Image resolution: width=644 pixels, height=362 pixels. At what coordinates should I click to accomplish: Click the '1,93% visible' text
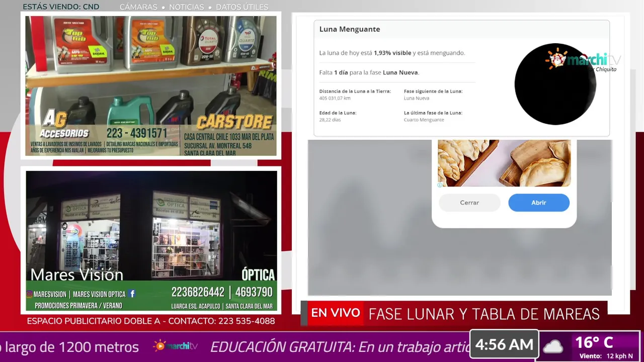392,53
